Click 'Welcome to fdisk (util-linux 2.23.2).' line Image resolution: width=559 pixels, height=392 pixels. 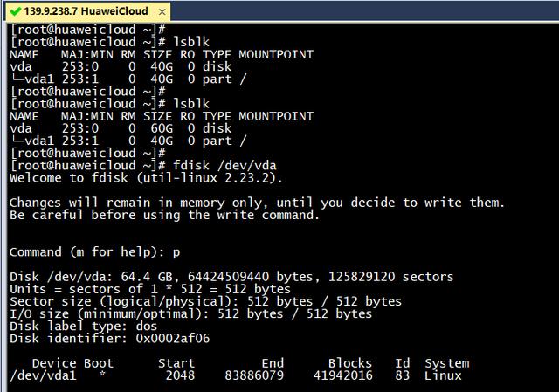pyautogui.click(x=146, y=178)
